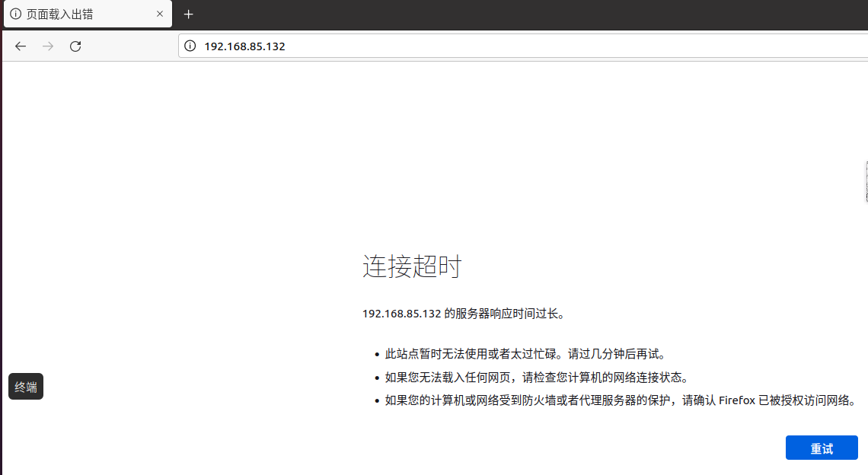Close the 页面载入出错 tab

(160, 14)
